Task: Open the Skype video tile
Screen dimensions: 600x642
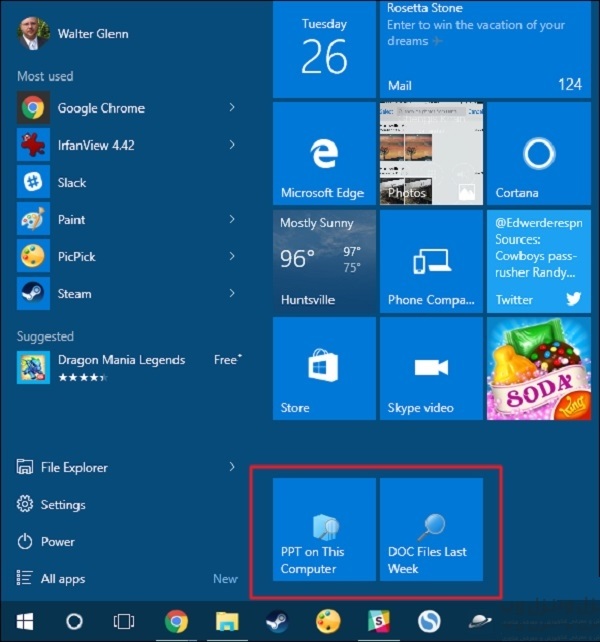Action: (x=431, y=368)
